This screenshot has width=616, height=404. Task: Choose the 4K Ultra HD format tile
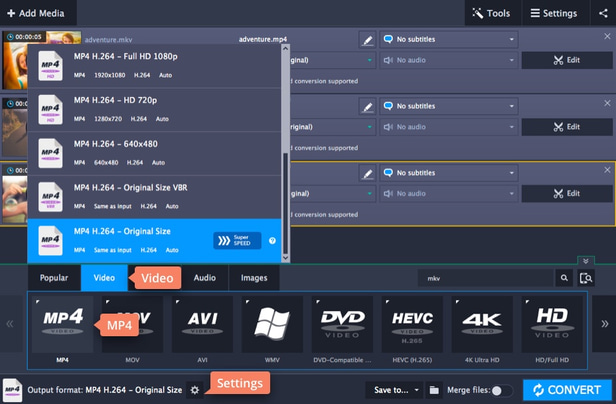[482, 325]
